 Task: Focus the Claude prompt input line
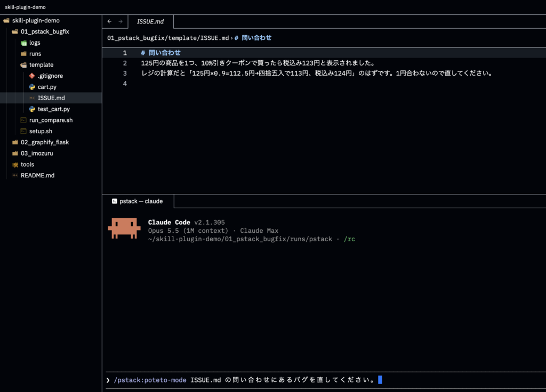coord(326,380)
